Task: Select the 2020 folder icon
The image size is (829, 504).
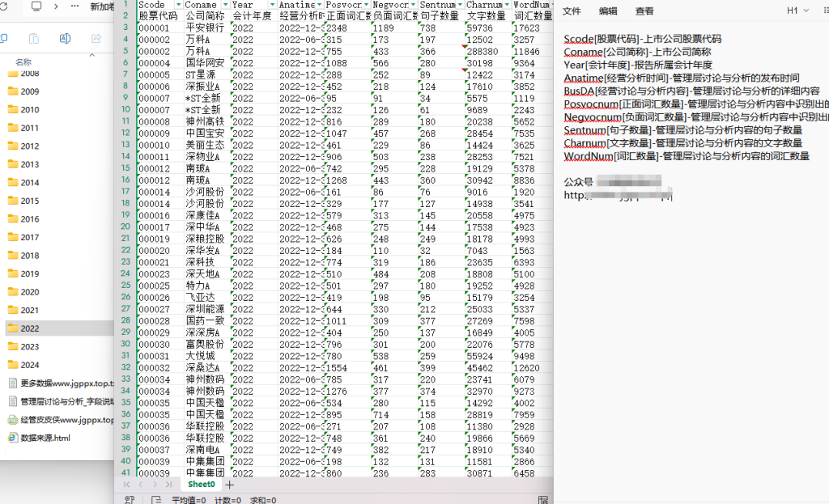Action: 13,291
